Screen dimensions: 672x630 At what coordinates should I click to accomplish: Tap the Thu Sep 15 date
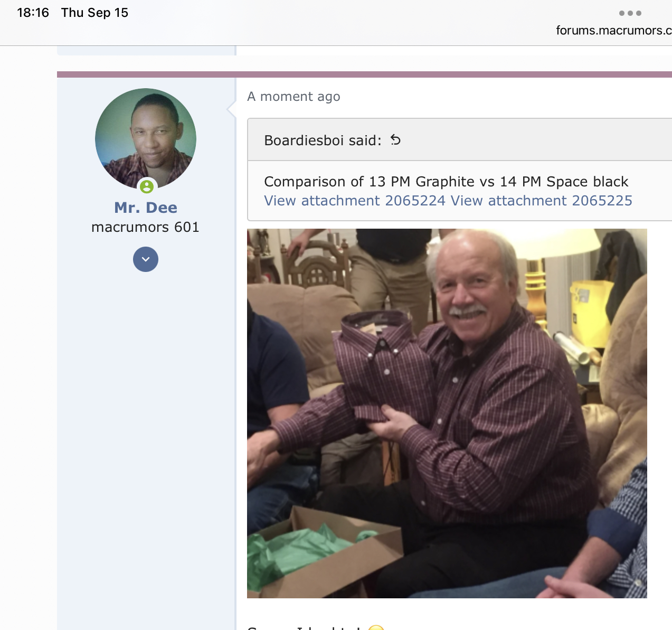[x=95, y=13]
